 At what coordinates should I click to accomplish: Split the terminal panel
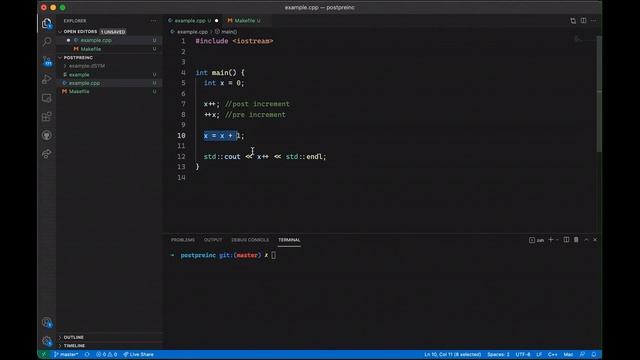(x=566, y=240)
